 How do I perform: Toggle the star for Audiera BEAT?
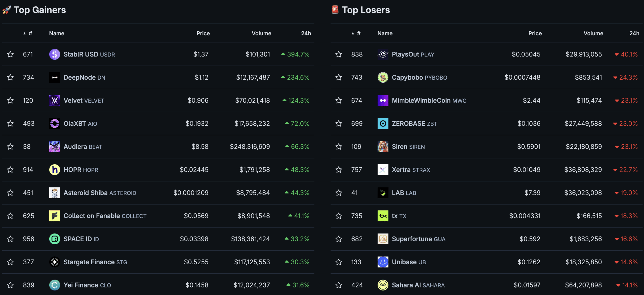coord(10,147)
